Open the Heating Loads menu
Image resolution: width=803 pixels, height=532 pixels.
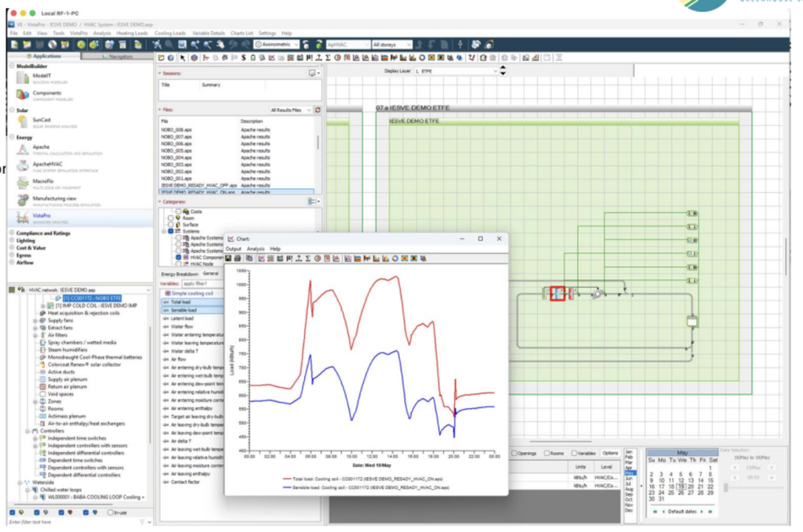pyautogui.click(x=132, y=33)
